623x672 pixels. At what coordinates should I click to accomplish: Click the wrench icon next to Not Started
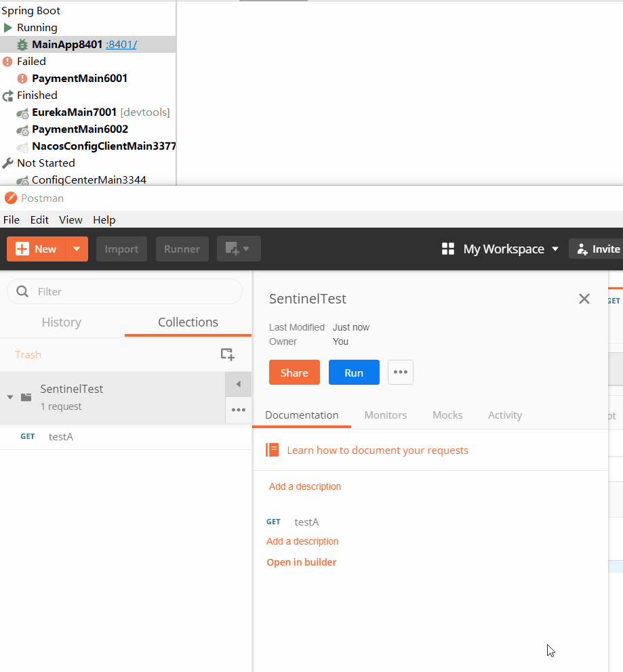(7, 163)
